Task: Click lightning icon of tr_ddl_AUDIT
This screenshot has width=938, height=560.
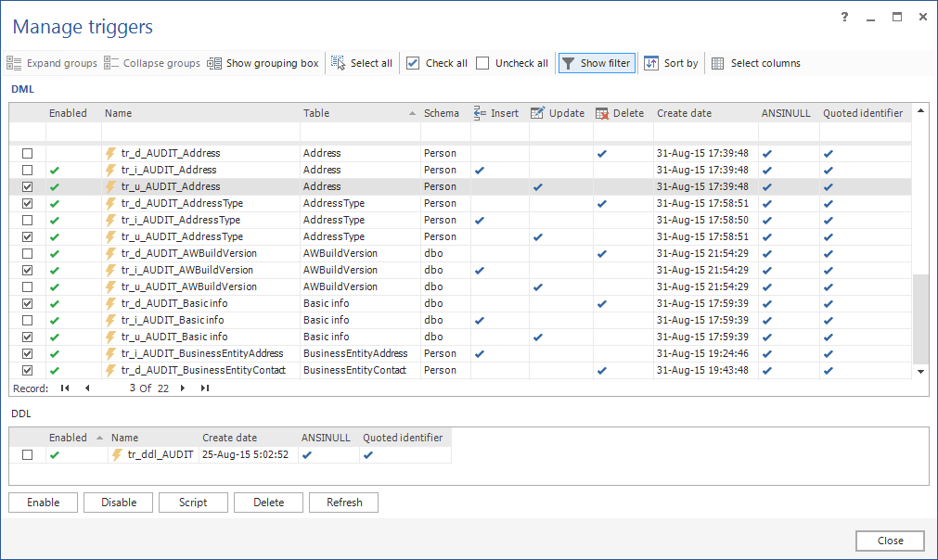Action: [117, 455]
